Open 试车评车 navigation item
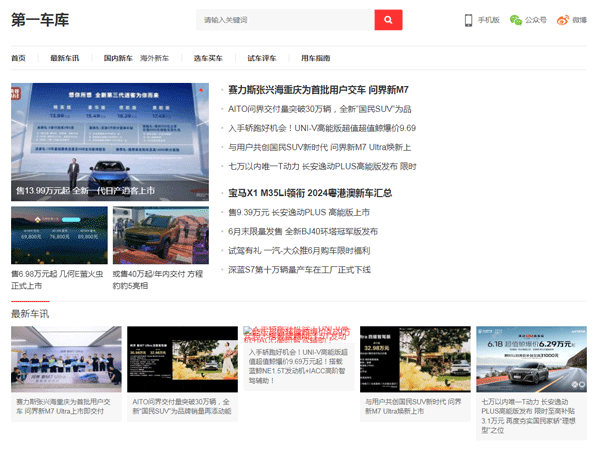The height and width of the screenshot is (449, 600). click(262, 58)
